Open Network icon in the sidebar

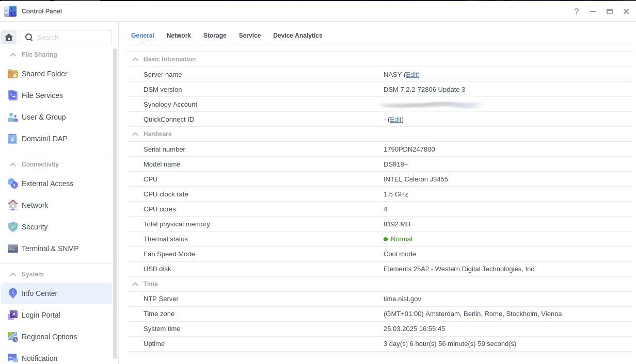pyautogui.click(x=13, y=205)
